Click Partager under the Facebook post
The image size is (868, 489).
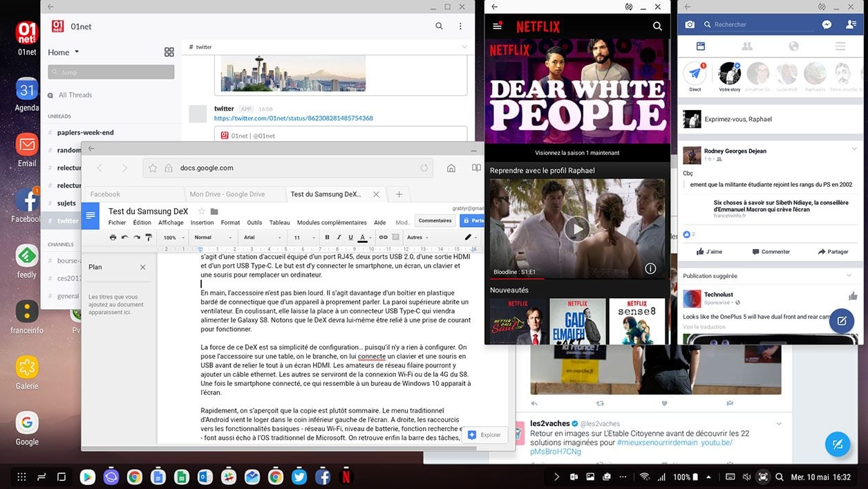coord(833,252)
